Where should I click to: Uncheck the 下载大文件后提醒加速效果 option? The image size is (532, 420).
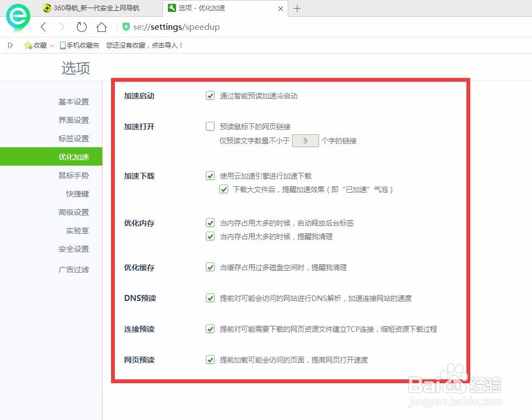pyautogui.click(x=224, y=189)
